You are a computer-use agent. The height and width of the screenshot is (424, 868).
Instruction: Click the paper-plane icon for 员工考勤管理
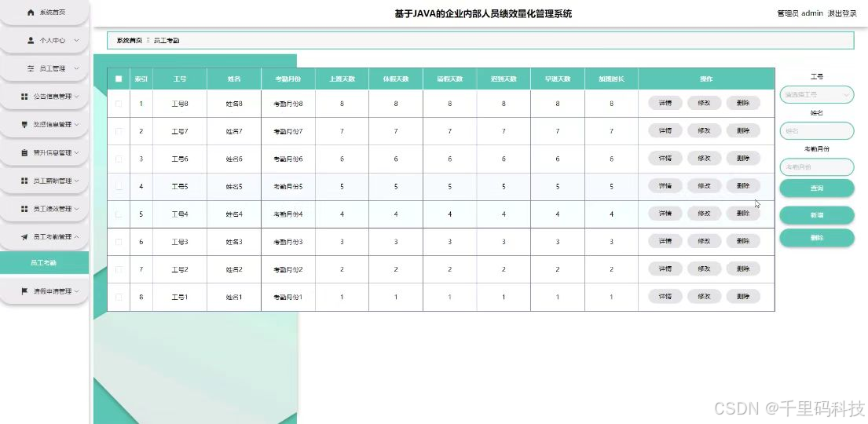click(24, 237)
